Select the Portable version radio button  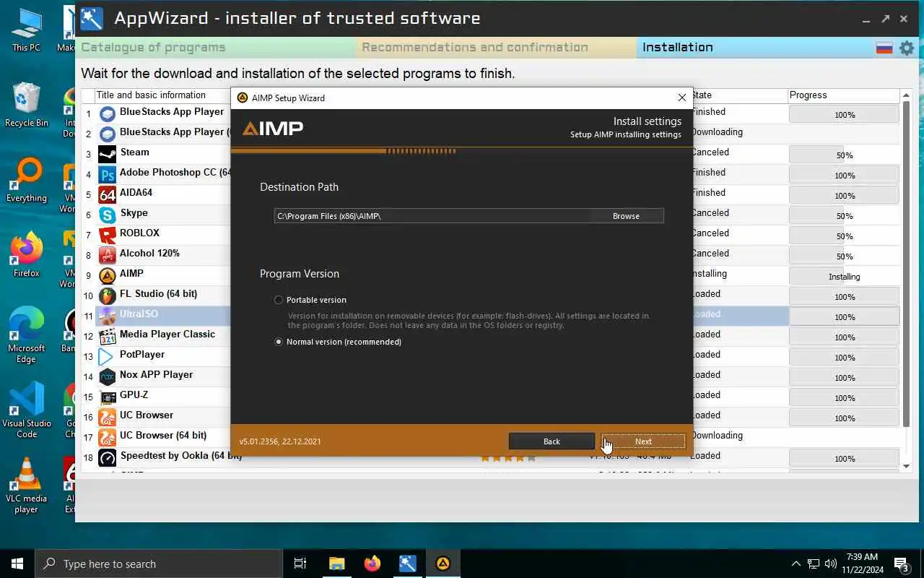pos(279,300)
